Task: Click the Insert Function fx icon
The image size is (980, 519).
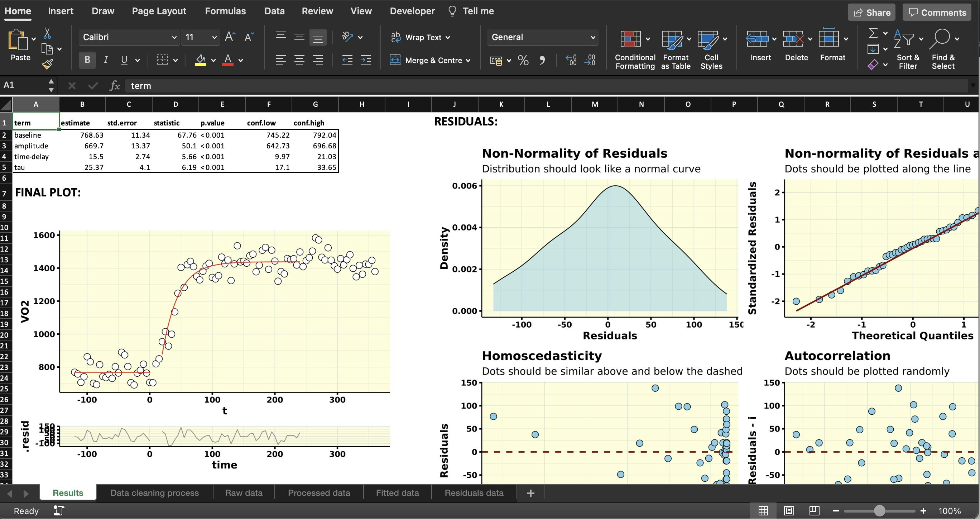Action: point(115,86)
